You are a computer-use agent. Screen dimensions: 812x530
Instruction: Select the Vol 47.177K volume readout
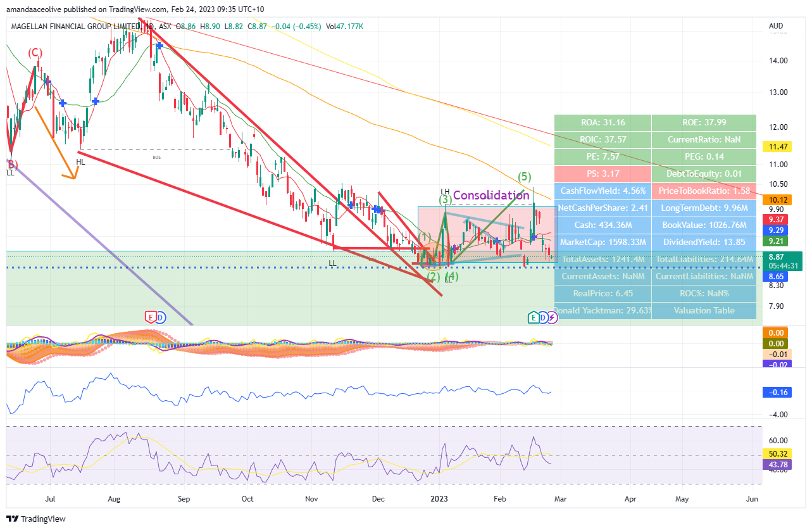346,26
